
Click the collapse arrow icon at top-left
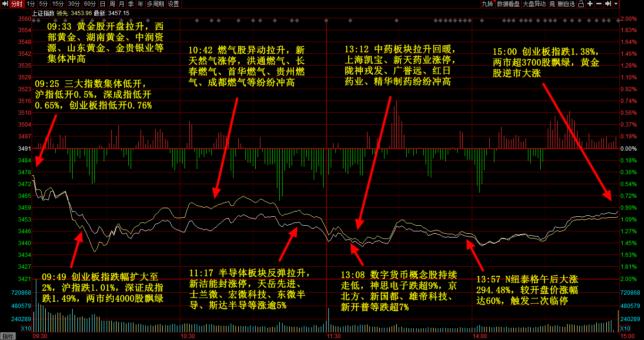pyautogui.click(x=5, y=4)
